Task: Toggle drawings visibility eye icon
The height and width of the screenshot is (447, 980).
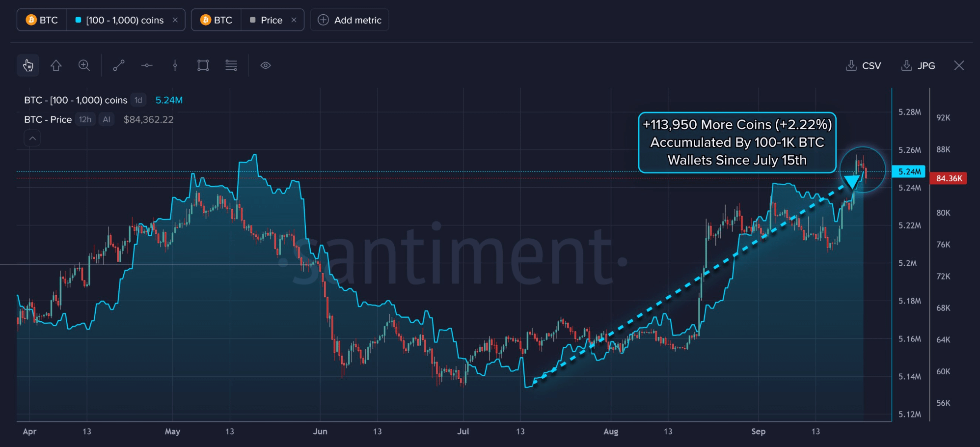Action: click(x=266, y=65)
